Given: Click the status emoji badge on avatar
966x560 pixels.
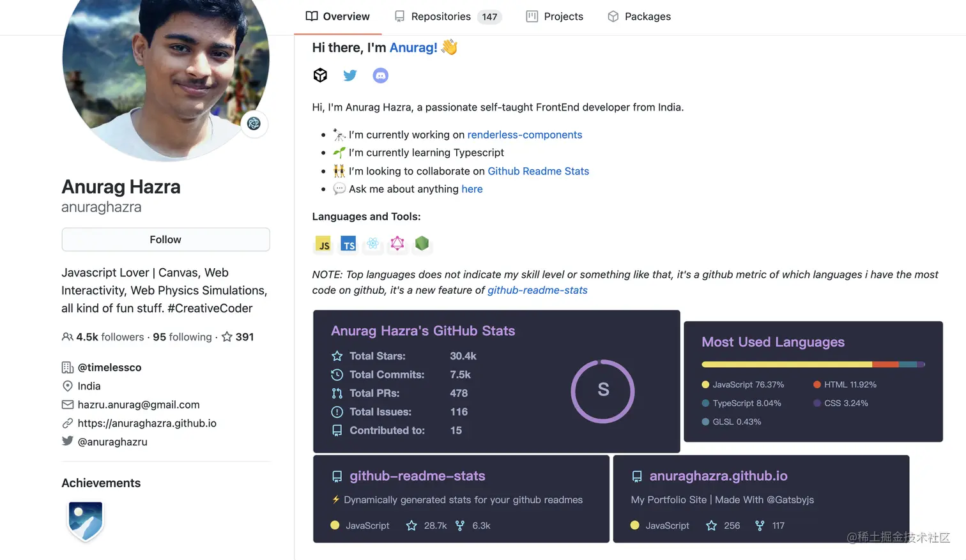Looking at the screenshot, I should click(254, 123).
